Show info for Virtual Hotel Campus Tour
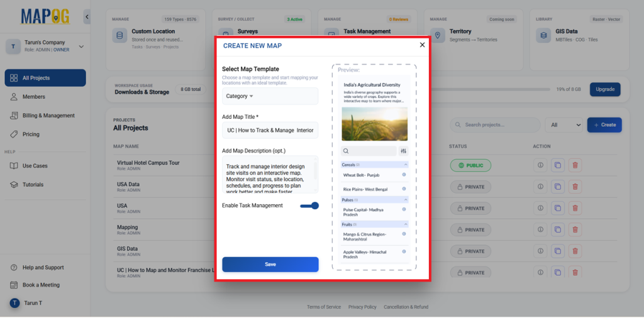Image resolution: width=644 pixels, height=318 pixels. click(540, 165)
